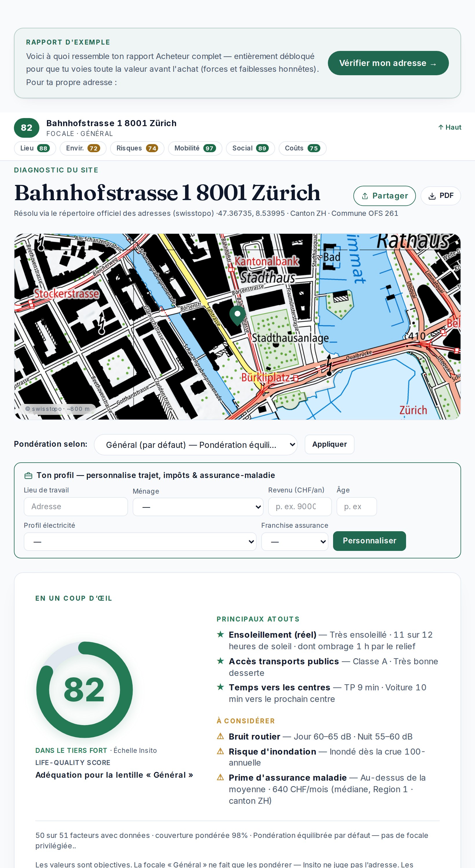Click the Temps vers les centres heading
Image resolution: width=475 pixels, height=868 pixels.
279,687
